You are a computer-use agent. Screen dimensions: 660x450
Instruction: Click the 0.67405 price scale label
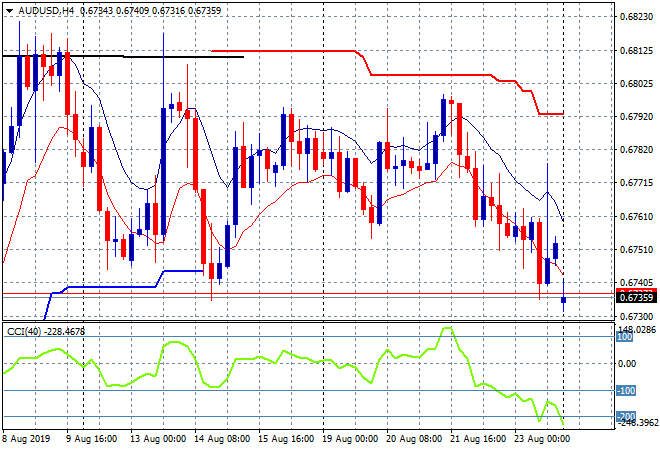(636, 282)
